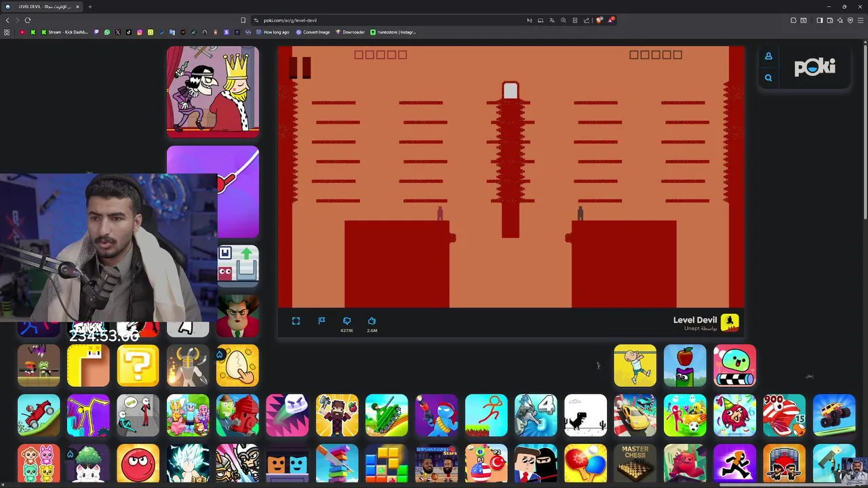Open the Brave VPN shield icon

tap(850, 20)
